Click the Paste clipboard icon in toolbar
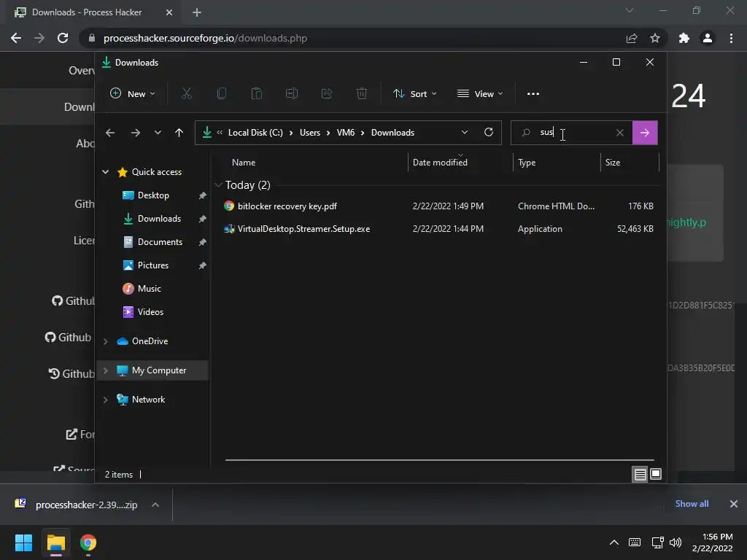The height and width of the screenshot is (560, 747). coord(257,94)
